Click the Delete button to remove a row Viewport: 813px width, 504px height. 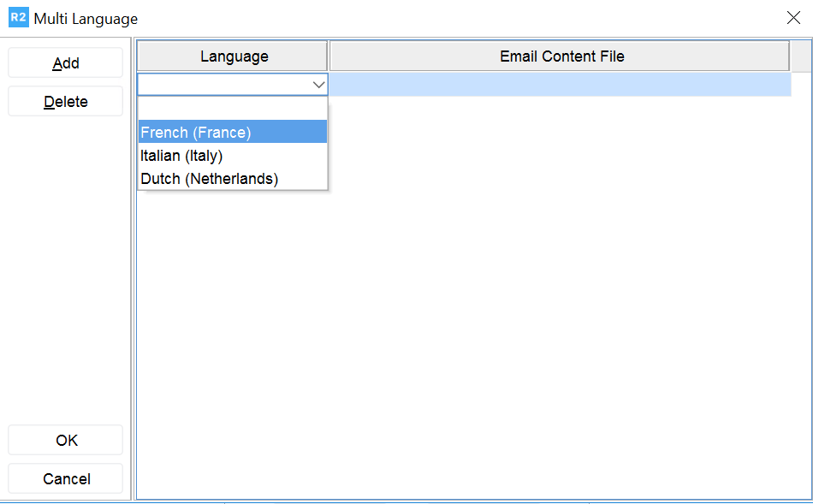[65, 101]
